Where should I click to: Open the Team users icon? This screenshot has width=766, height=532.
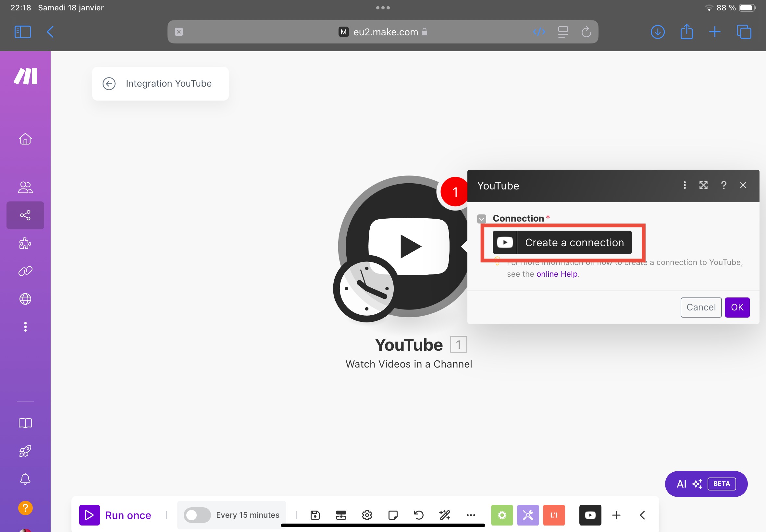click(x=25, y=187)
